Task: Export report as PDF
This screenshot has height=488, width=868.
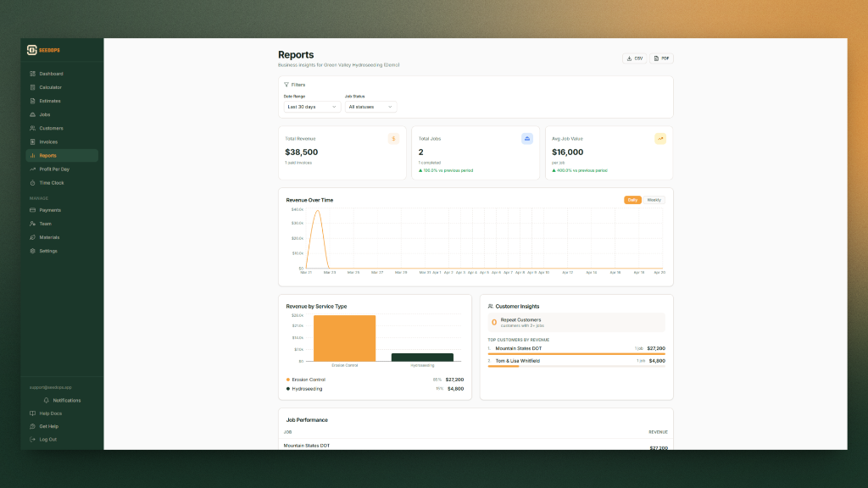Action: click(x=661, y=58)
